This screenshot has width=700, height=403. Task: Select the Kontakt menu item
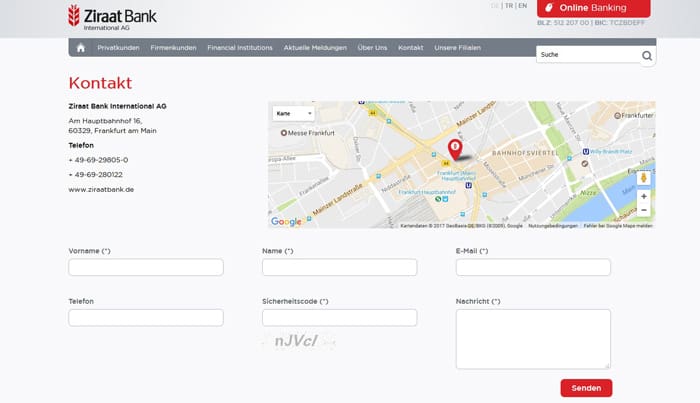411,48
